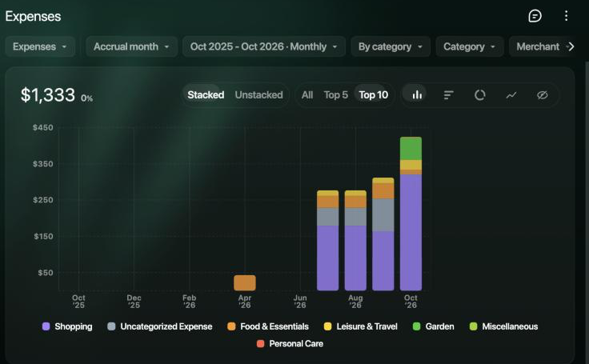589x364 pixels.
Task: Toggle Uncategorized Expense legend entry
Action: 159,326
